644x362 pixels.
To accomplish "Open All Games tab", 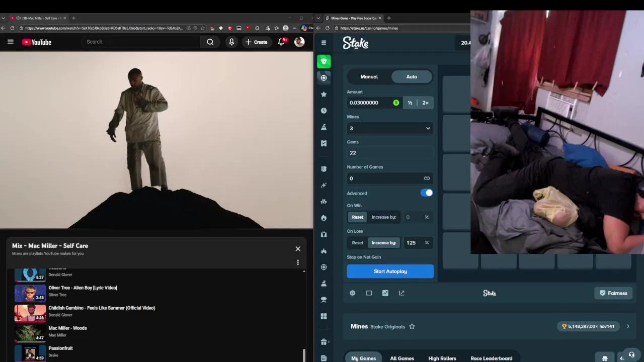I will [x=402, y=358].
